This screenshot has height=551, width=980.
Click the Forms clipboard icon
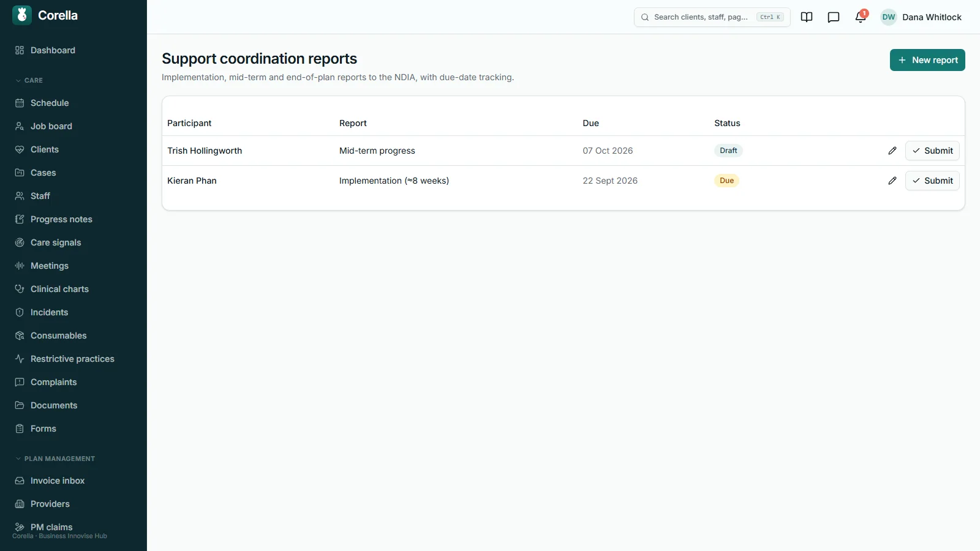click(x=20, y=429)
